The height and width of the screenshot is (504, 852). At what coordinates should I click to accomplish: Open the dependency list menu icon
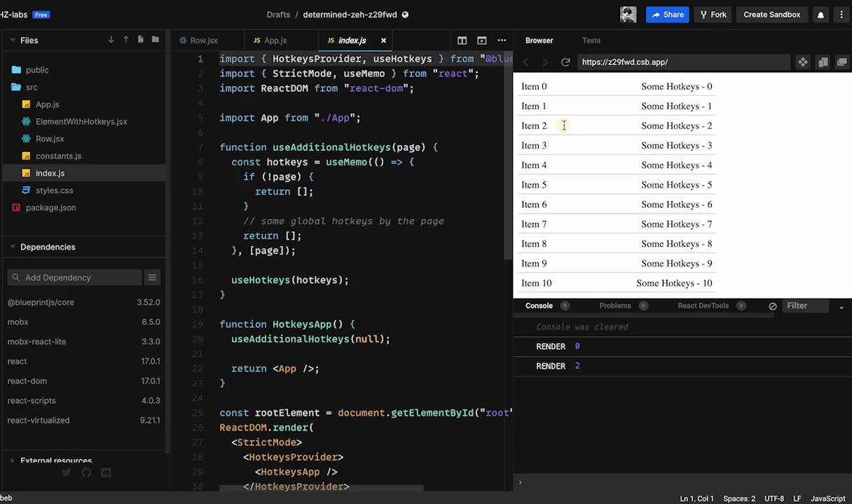click(x=152, y=278)
